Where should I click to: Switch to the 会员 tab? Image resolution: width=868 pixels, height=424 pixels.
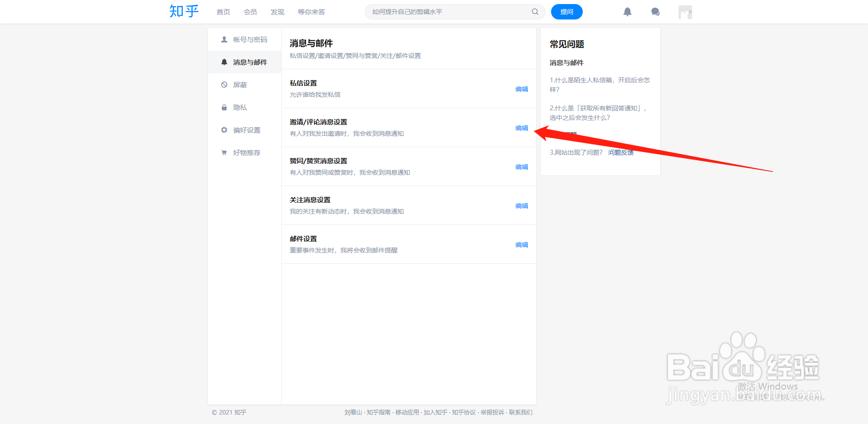click(250, 12)
